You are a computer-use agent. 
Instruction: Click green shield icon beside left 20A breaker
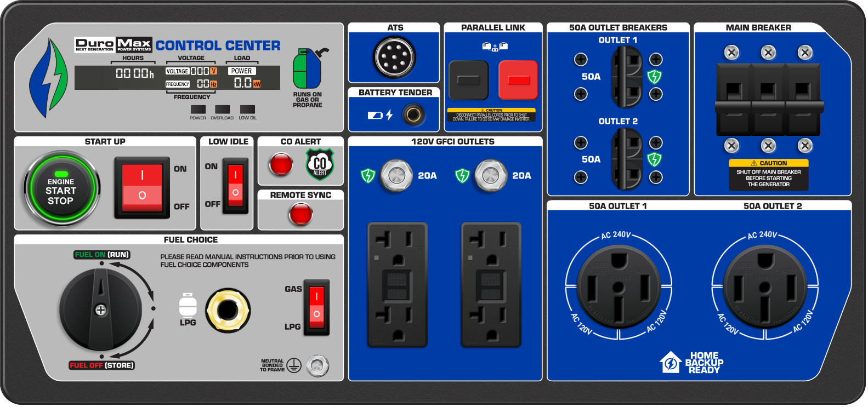pos(368,176)
